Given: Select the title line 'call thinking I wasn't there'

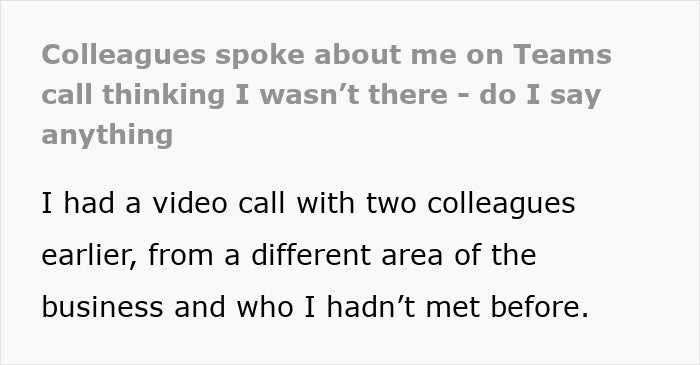Looking at the screenshot, I should click(x=245, y=95).
